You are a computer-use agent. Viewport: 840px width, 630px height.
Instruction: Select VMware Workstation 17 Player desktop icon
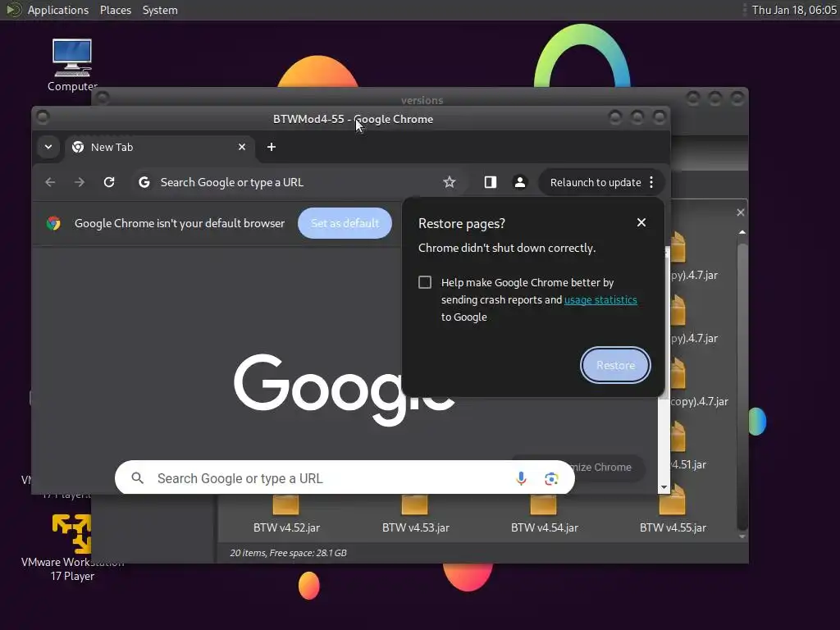tap(72, 547)
